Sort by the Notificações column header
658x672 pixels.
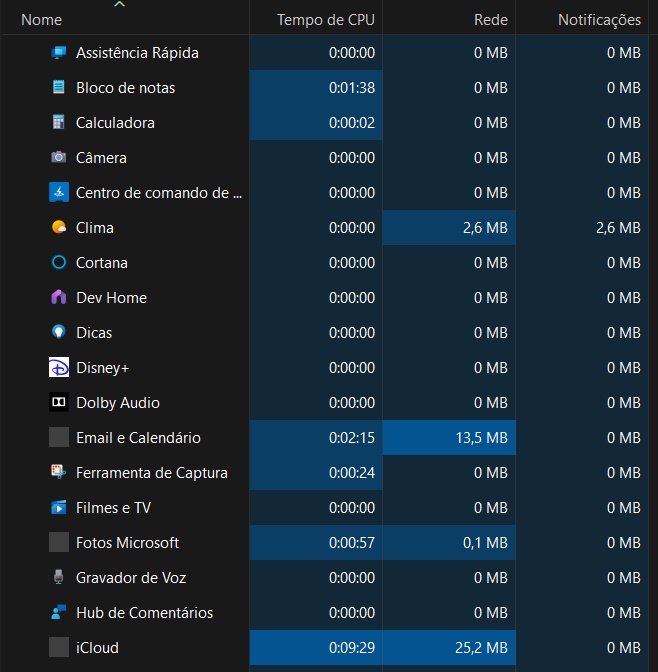[598, 20]
